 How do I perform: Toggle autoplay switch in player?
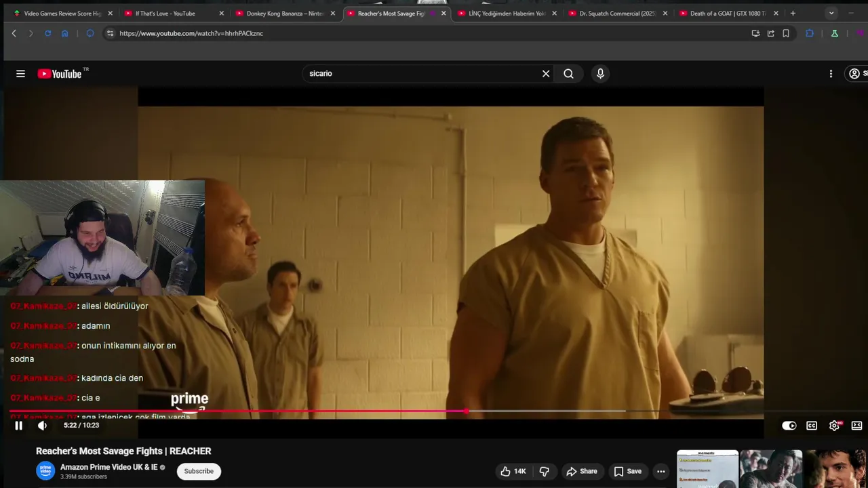click(789, 426)
